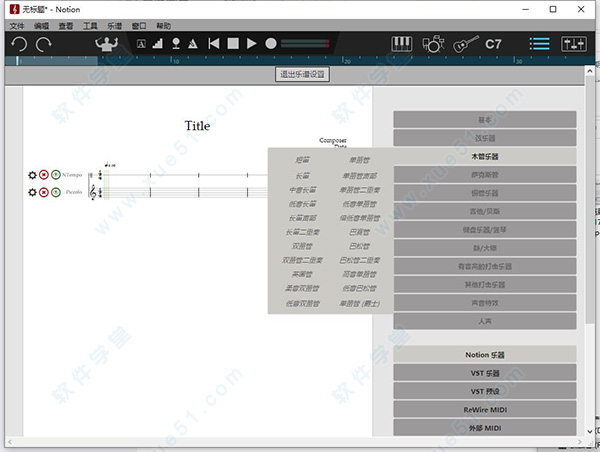
Task: Click the measure 20 marker on timeline
Action: point(346,61)
